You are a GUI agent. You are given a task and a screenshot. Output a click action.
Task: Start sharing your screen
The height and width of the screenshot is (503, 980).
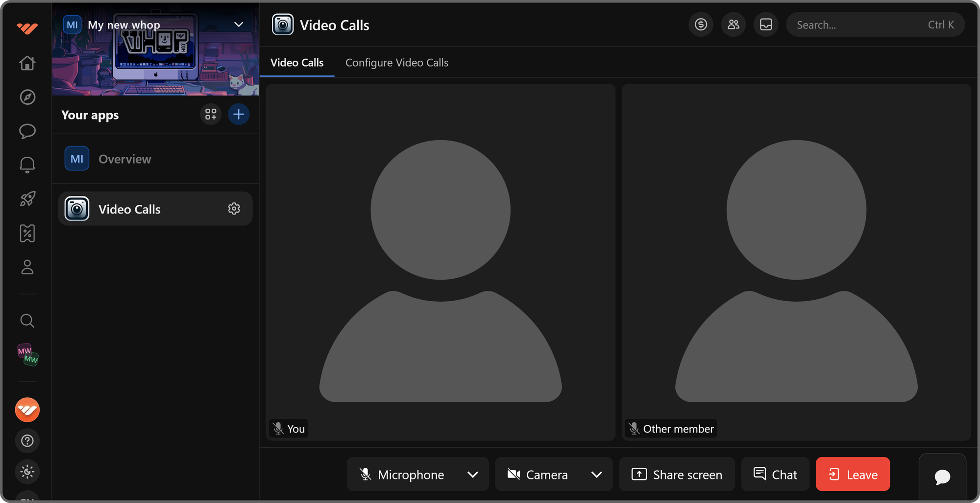click(677, 474)
